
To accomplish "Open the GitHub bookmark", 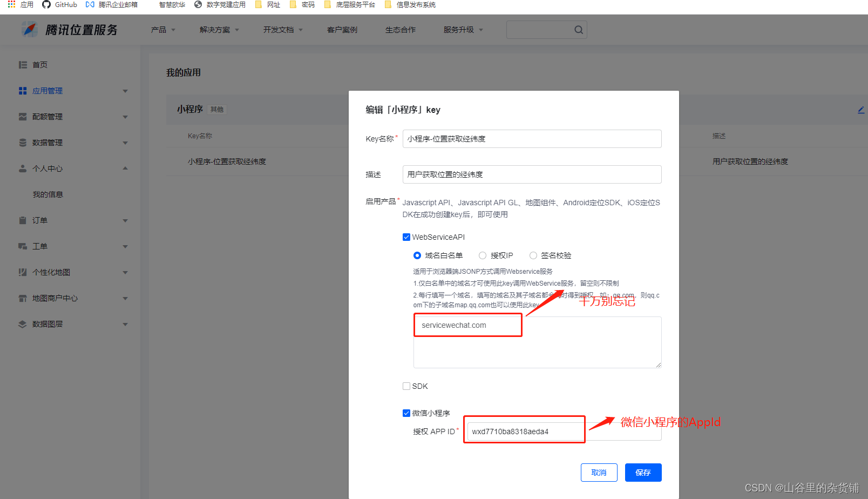I will pos(60,4).
